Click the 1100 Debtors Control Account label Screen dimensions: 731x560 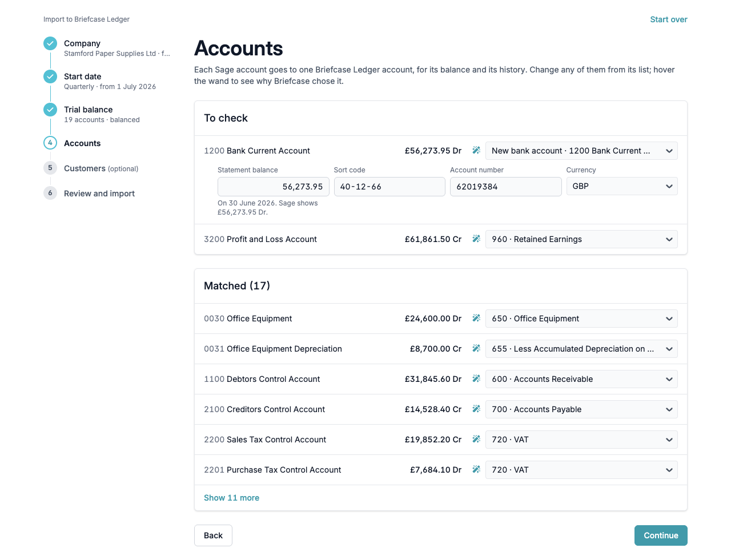(x=262, y=379)
